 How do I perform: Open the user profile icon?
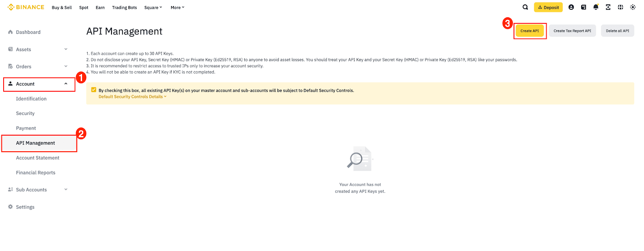[x=571, y=7]
